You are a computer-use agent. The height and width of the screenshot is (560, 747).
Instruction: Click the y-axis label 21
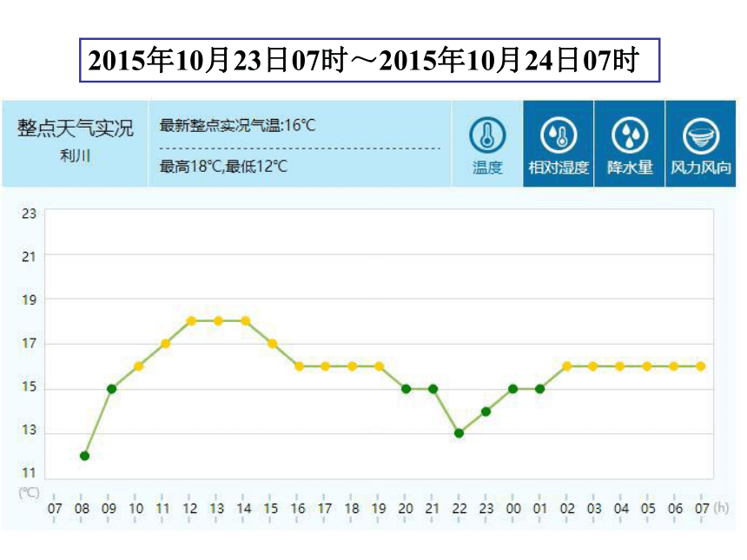pos(29,257)
